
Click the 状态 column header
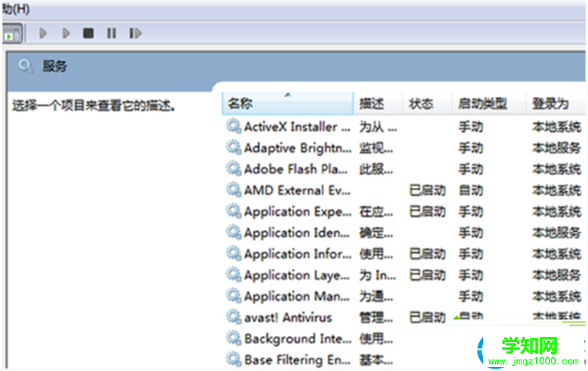pos(421,104)
